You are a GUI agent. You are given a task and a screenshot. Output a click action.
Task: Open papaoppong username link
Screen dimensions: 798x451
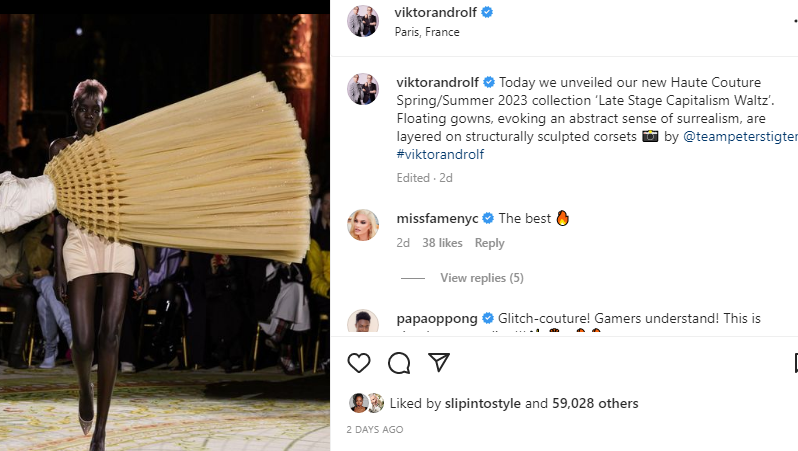437,319
